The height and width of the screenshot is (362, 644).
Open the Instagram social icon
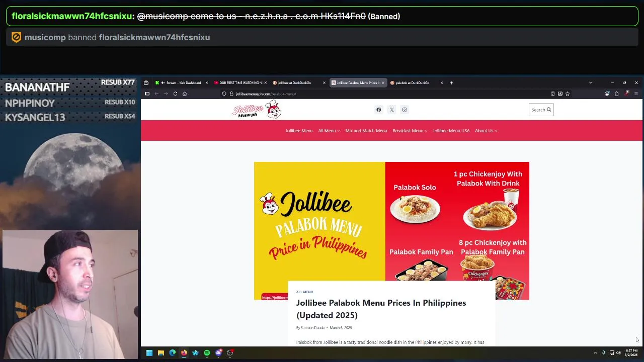405,110
